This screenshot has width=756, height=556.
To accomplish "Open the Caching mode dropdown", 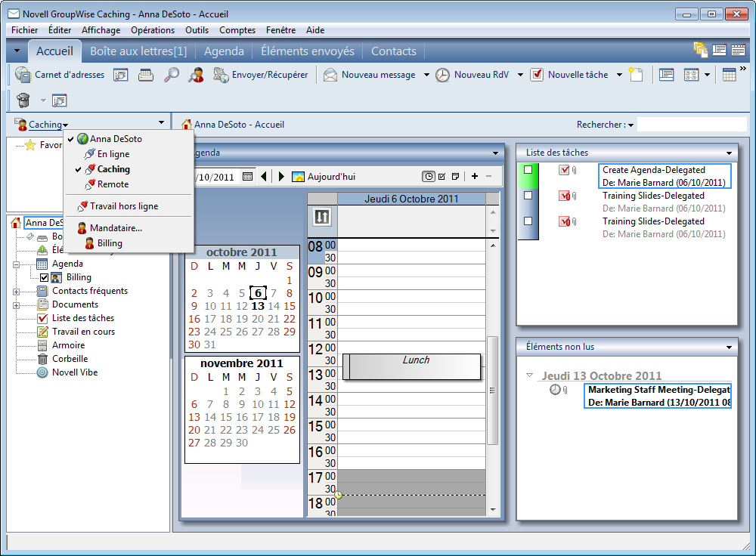I will pyautogui.click(x=48, y=125).
